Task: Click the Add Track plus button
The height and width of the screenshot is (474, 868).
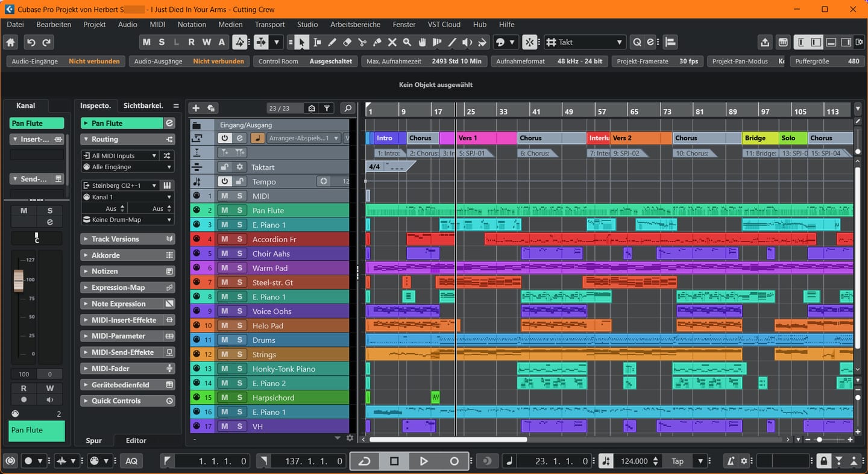Action: point(195,108)
